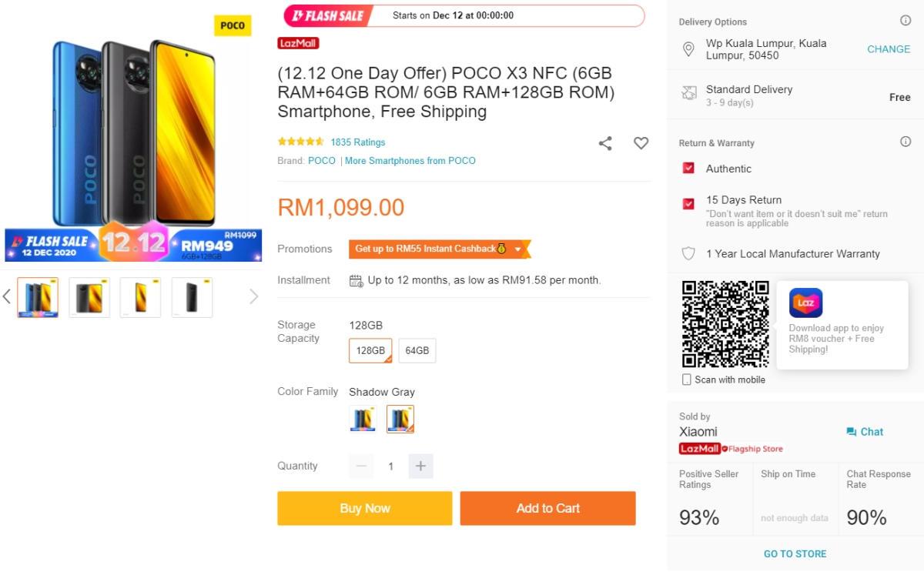Click the location pin icon
This screenshot has width=924, height=575.
688,49
